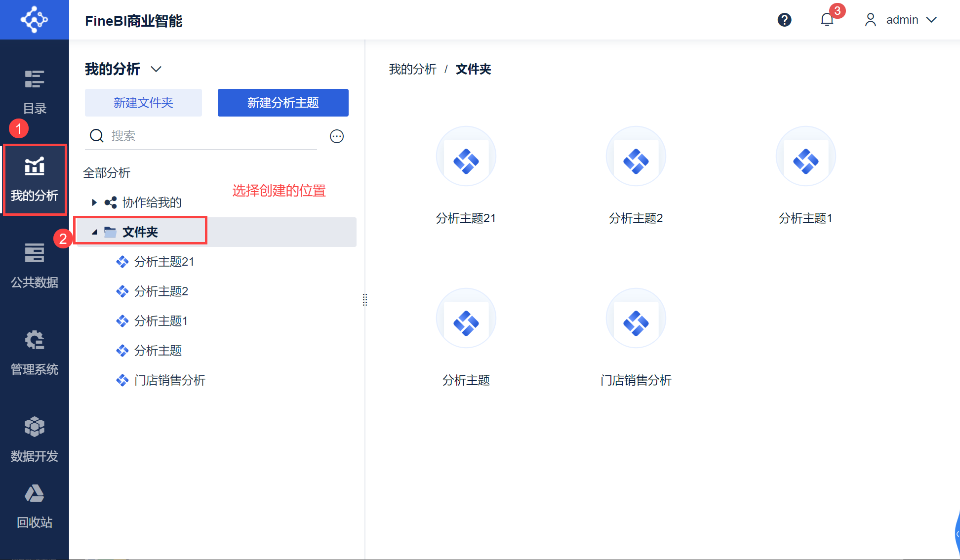Open the 分析主题21 thumbnail card

(466, 157)
